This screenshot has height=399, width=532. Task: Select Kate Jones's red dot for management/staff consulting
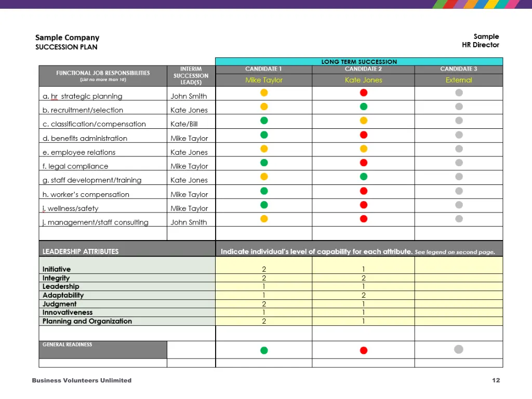pyautogui.click(x=364, y=219)
